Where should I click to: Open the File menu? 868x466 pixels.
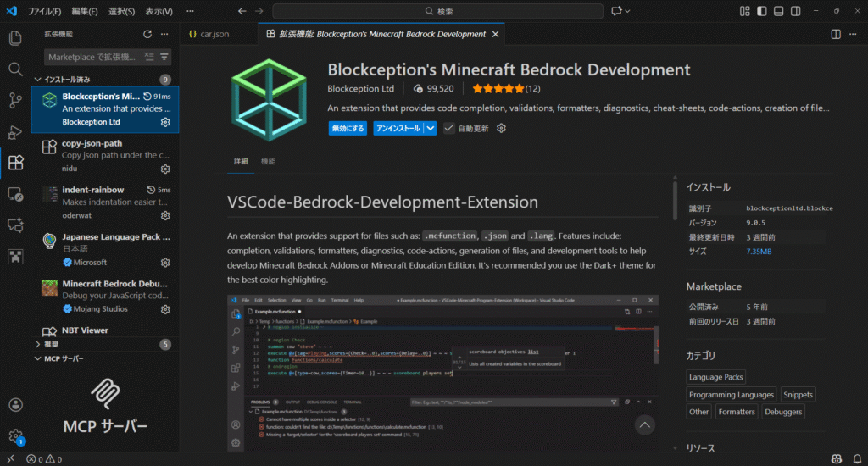click(44, 12)
